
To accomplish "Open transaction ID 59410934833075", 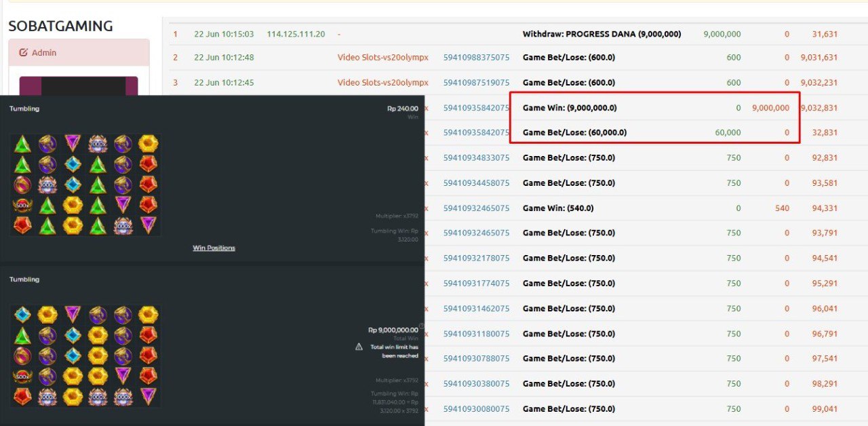I will tap(476, 158).
